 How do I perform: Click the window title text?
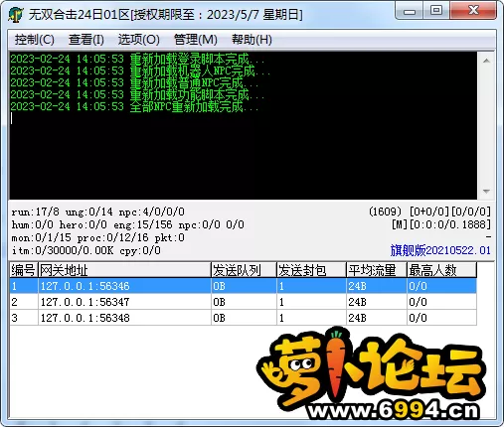tap(165, 15)
